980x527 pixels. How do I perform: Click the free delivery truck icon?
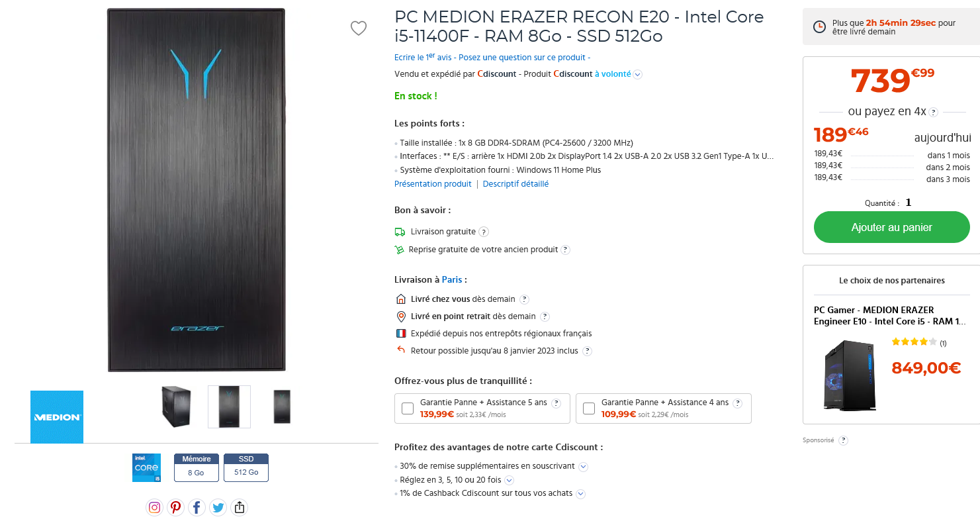400,231
